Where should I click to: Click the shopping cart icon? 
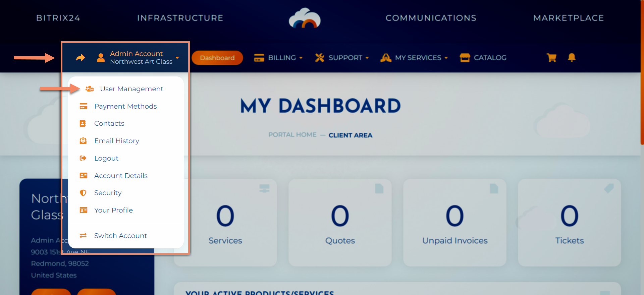[551, 58]
